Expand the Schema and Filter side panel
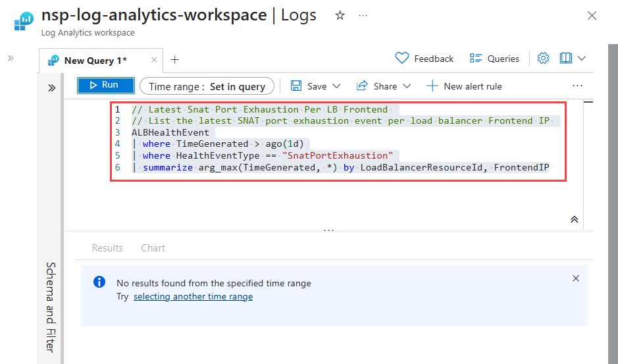This screenshot has height=364, width=618. (51, 88)
